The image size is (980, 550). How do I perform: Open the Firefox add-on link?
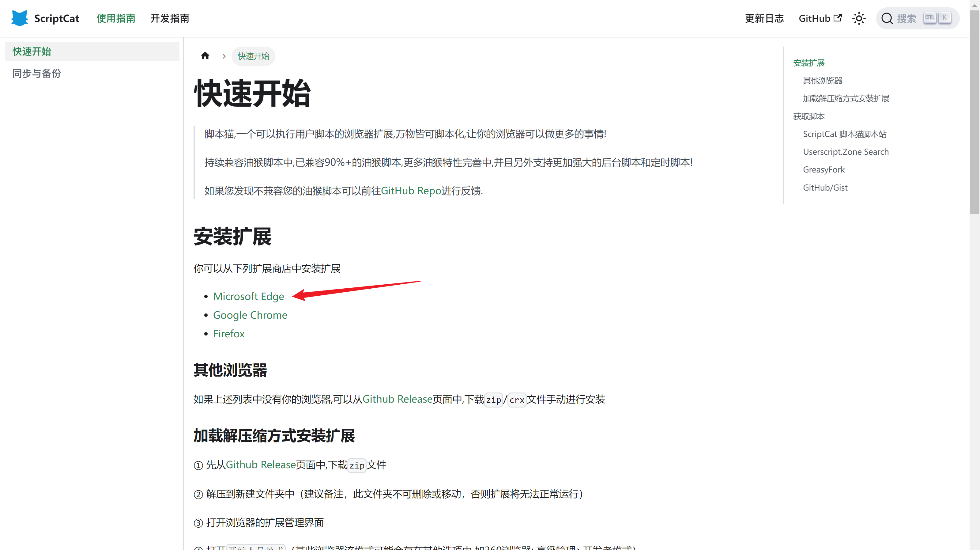229,333
